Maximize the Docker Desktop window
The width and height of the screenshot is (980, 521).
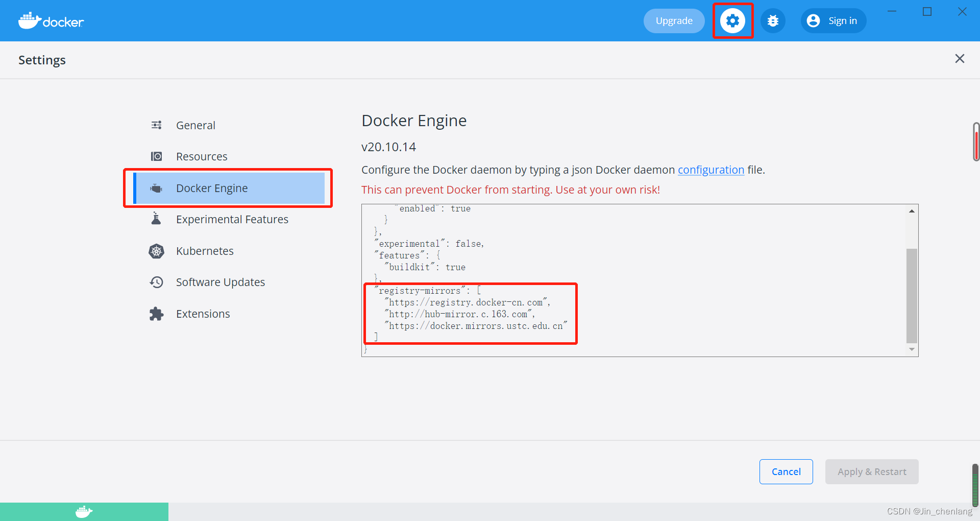tap(927, 11)
